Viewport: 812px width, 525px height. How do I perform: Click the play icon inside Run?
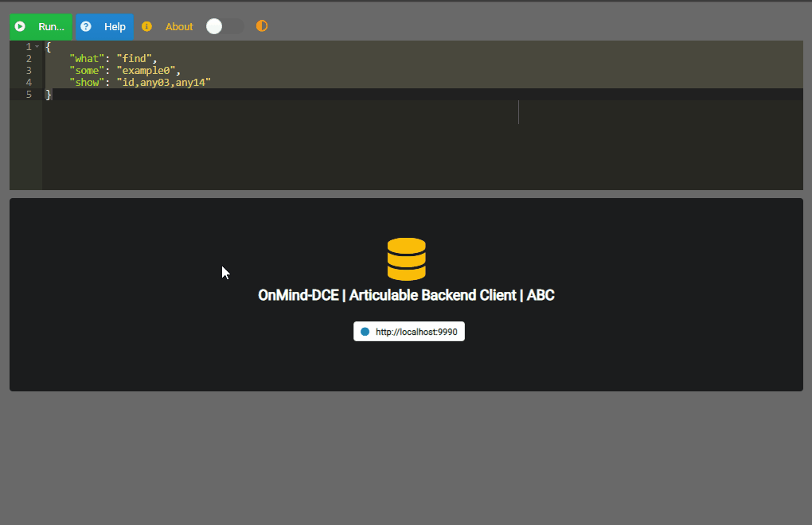click(x=20, y=26)
